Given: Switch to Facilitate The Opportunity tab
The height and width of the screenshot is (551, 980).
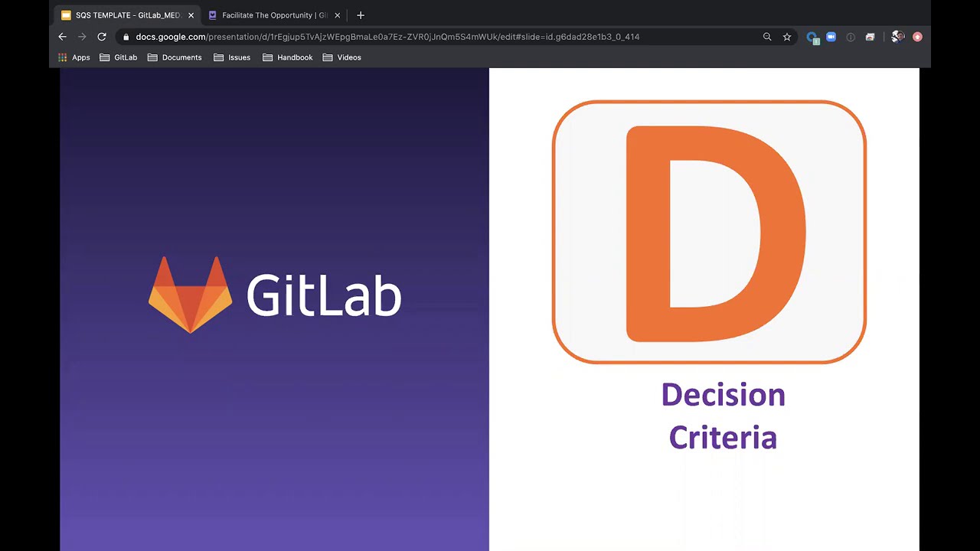Looking at the screenshot, I should pyautogui.click(x=274, y=15).
